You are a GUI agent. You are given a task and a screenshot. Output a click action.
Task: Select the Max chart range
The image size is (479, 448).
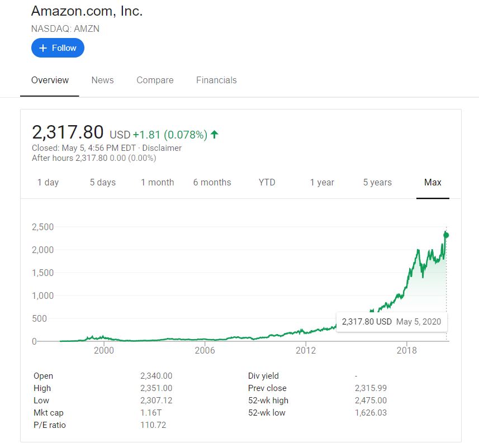pos(433,182)
